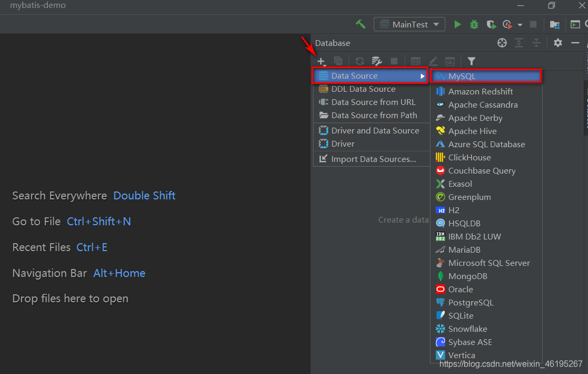
Task: Open a table editor via the grid icon
Action: click(x=415, y=61)
